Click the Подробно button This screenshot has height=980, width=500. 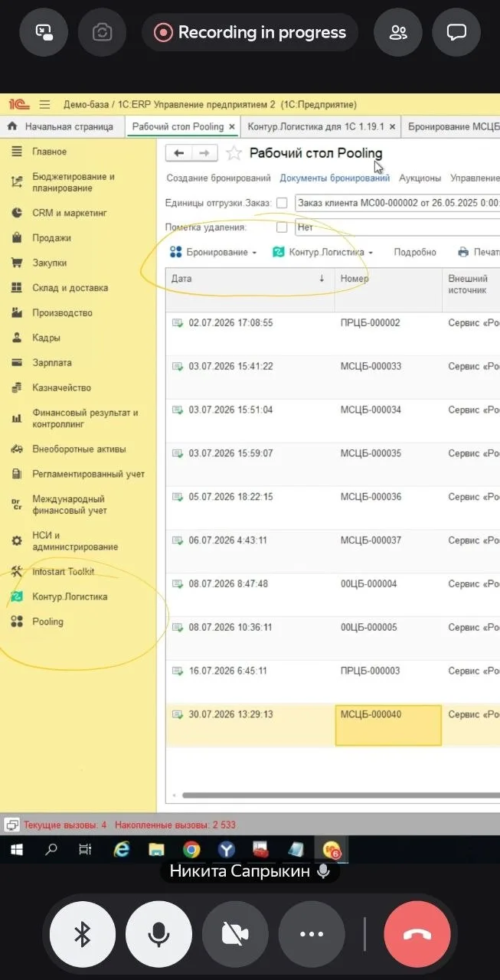(x=415, y=252)
